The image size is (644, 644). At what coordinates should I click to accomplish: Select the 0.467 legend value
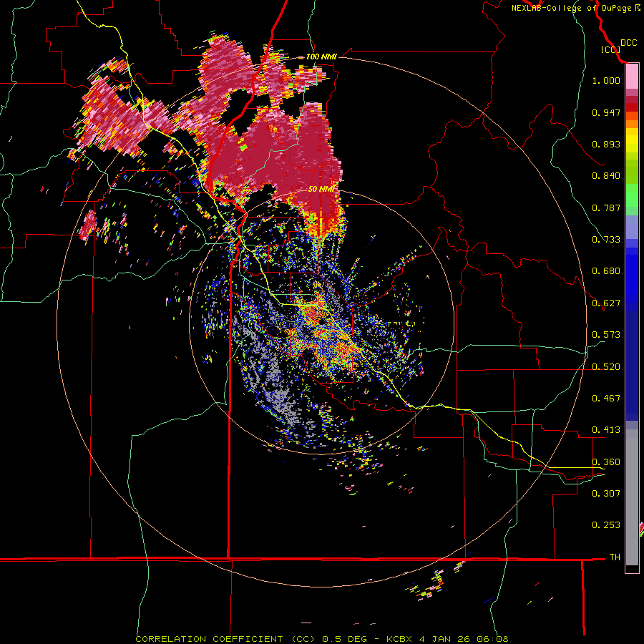tap(606, 399)
